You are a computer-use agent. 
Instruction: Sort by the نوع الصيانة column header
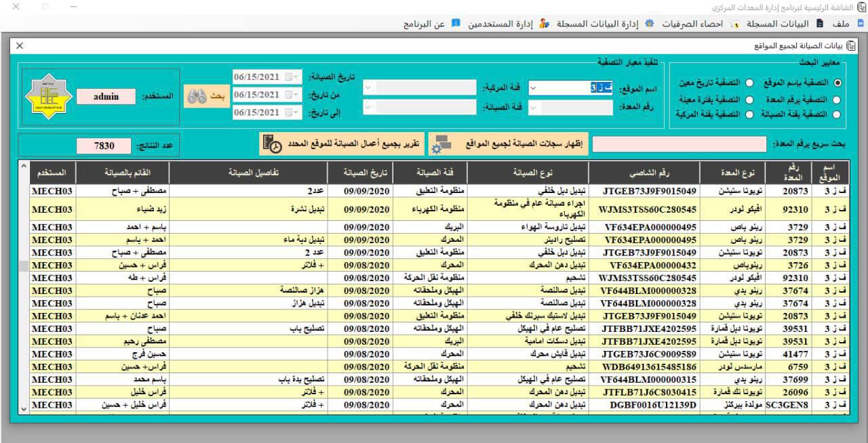tap(527, 173)
